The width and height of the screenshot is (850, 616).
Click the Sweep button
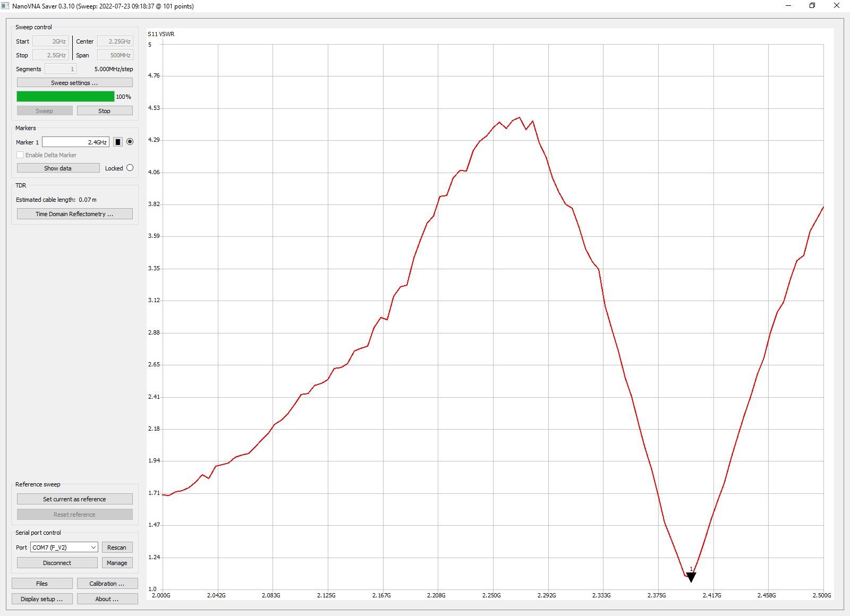click(45, 110)
